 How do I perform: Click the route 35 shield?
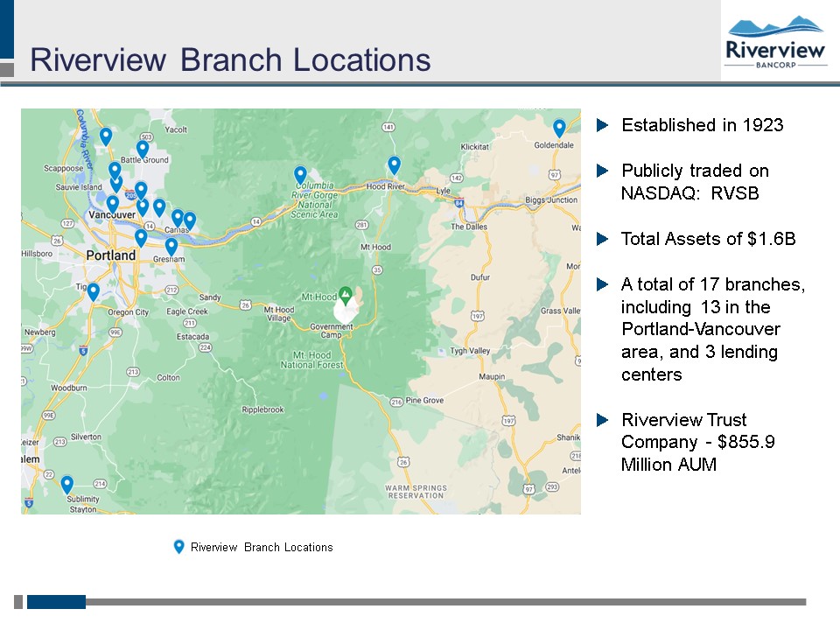click(x=377, y=270)
